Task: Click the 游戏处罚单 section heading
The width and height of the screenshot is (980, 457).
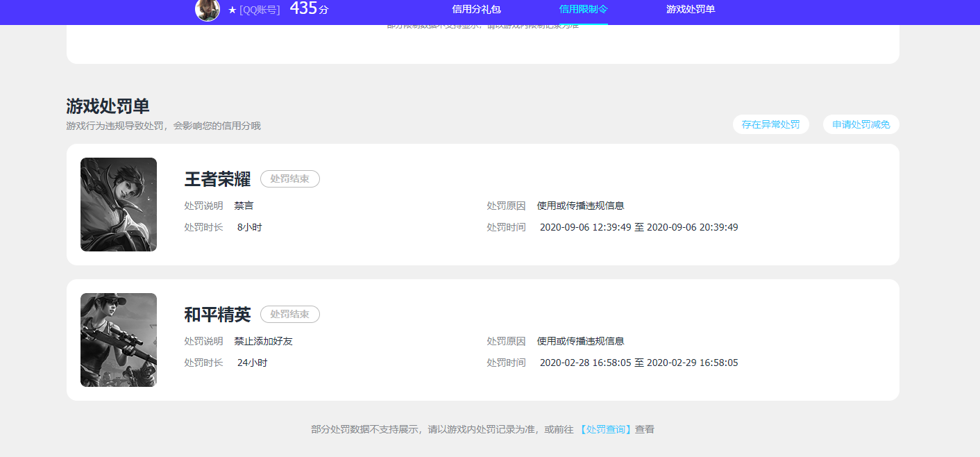Action: pos(108,106)
